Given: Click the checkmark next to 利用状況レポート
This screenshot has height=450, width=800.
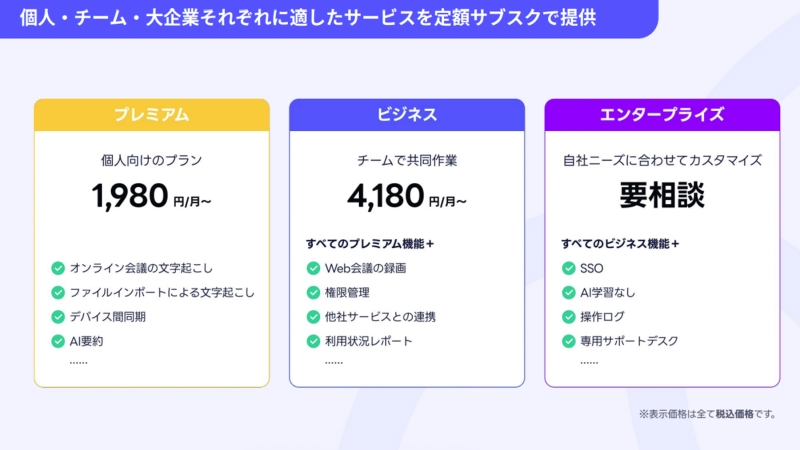Looking at the screenshot, I should [x=313, y=342].
